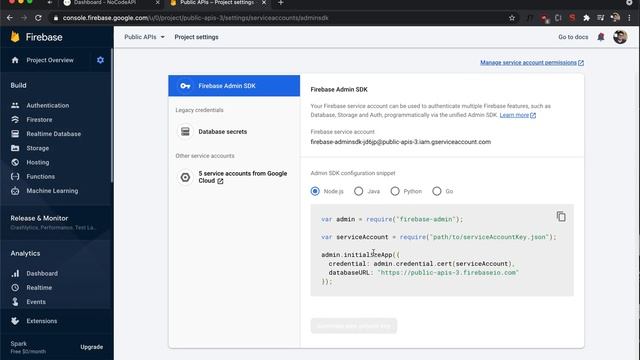This screenshot has width=640, height=360.
Task: Click the Upgrade plan button
Action: click(x=91, y=347)
